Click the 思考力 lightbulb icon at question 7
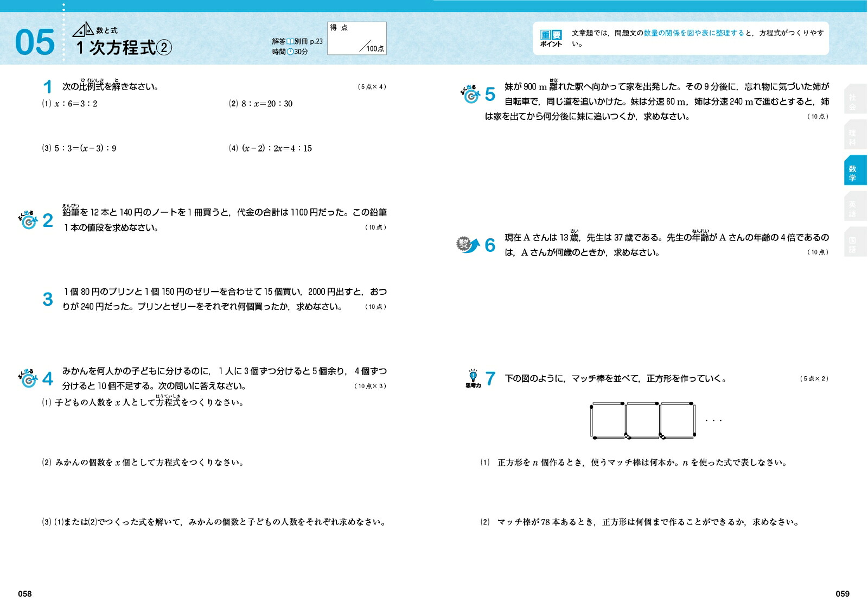Screen dimensions: 868x614 coord(473,378)
